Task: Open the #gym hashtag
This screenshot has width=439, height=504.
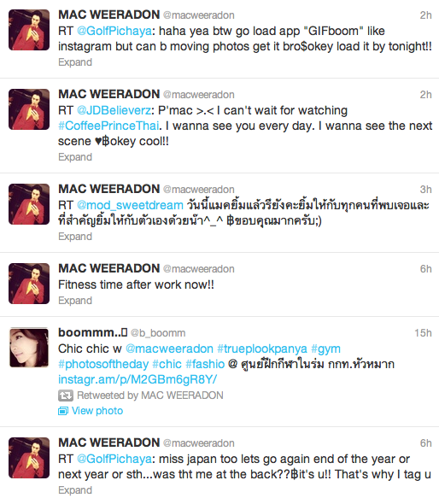Action: tap(326, 349)
